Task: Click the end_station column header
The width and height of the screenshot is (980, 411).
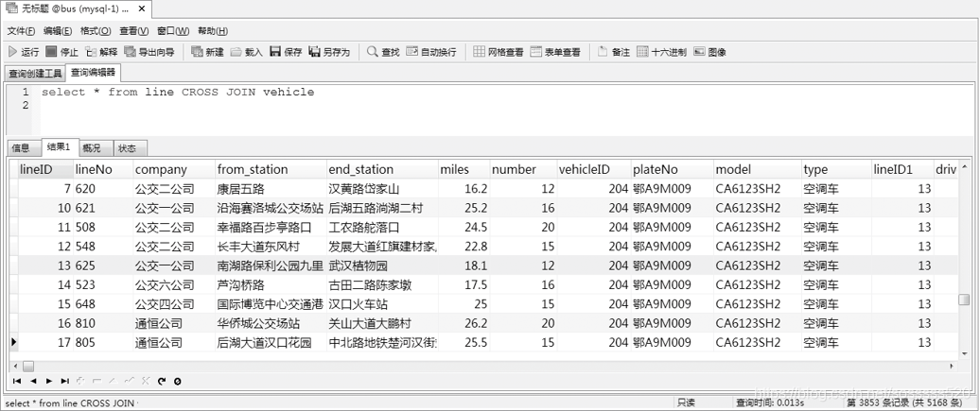Action: (382, 169)
